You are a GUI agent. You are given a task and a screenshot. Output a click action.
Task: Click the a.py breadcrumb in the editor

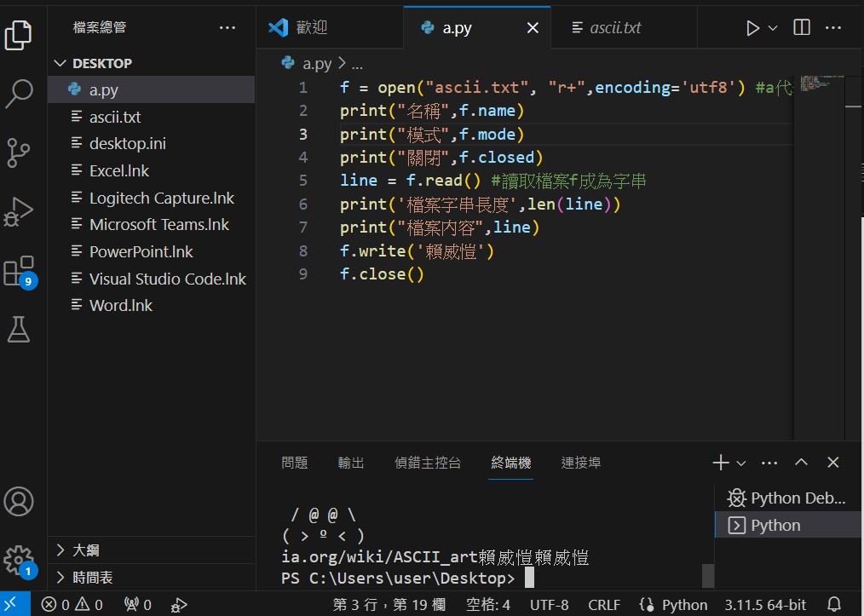click(x=307, y=64)
